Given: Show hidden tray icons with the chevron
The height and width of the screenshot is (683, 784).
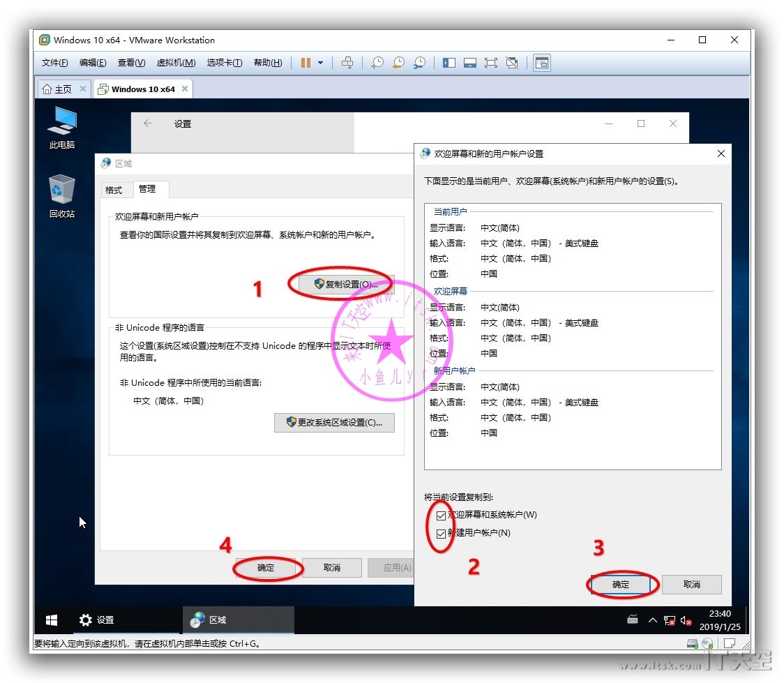Looking at the screenshot, I should [x=652, y=620].
